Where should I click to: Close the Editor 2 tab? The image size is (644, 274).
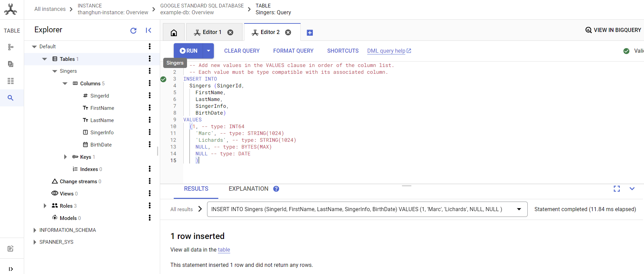[288, 32]
